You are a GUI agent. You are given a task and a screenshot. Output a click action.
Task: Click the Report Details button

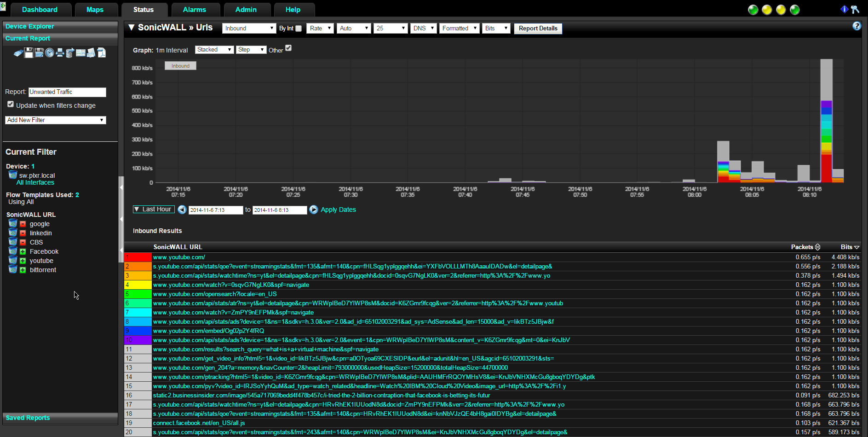click(538, 28)
